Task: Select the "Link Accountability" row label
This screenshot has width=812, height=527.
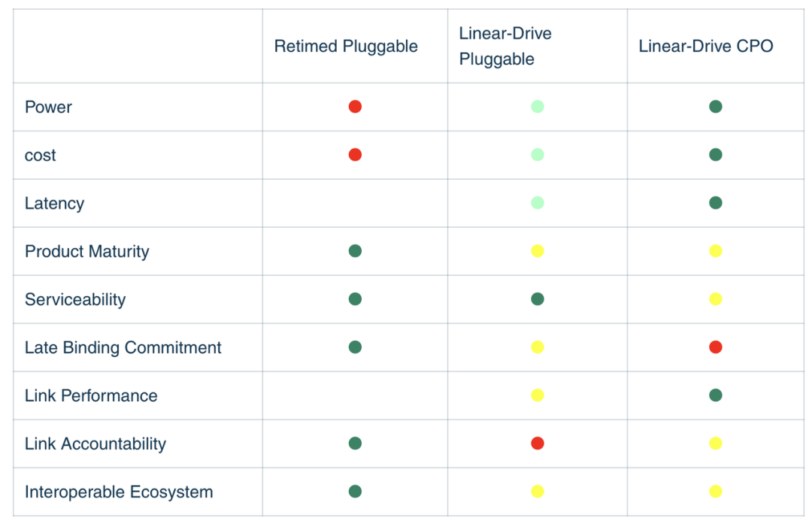Action: 95,444
